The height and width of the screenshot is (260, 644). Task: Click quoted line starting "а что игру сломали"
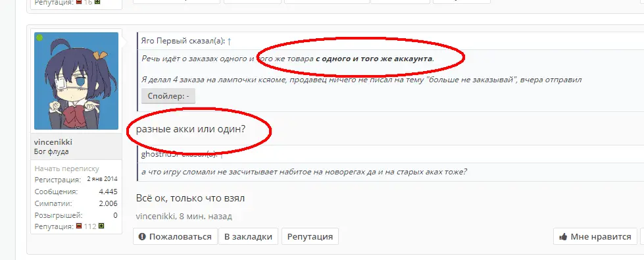click(x=305, y=172)
